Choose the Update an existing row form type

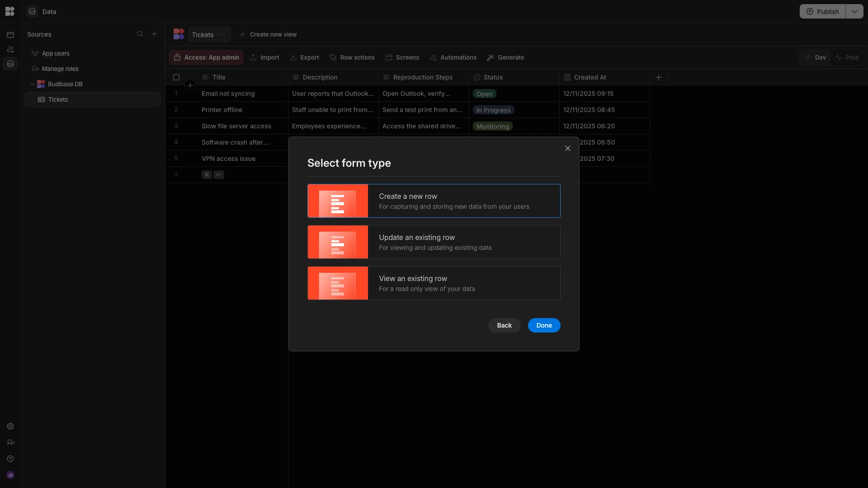[x=433, y=242]
